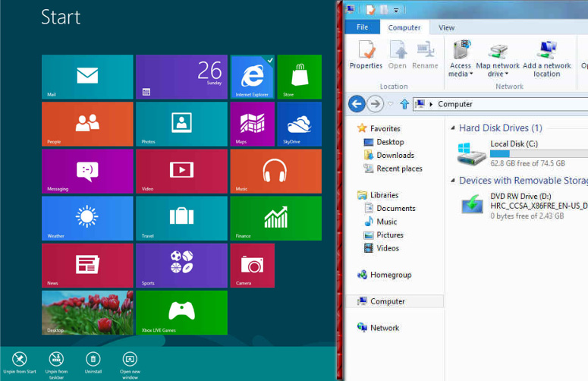Open the Store tile

coord(299,77)
